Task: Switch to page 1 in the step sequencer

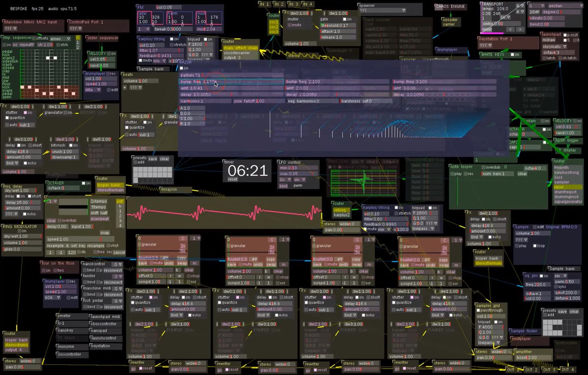Action: [x=78, y=43]
